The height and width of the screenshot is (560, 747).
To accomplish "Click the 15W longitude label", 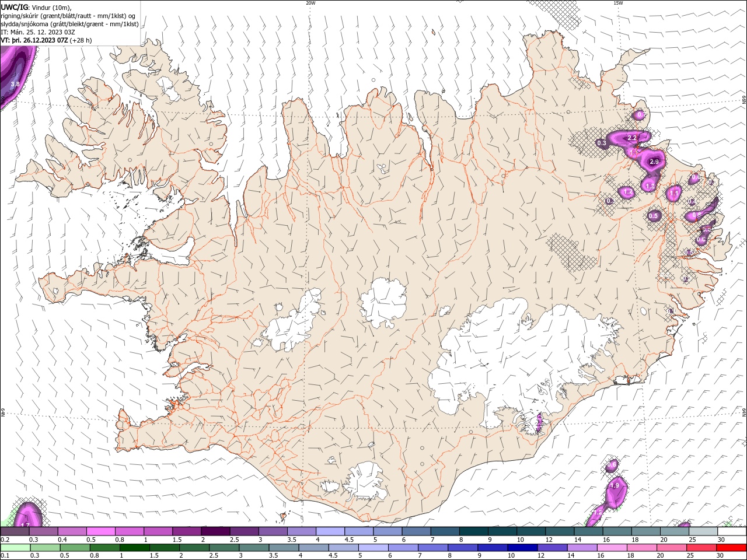I will tap(618, 3).
